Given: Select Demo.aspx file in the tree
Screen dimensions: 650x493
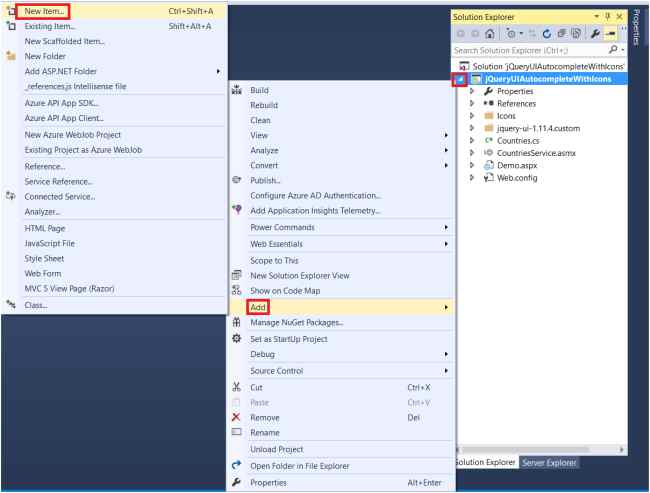Looking at the screenshot, I should 517,165.
